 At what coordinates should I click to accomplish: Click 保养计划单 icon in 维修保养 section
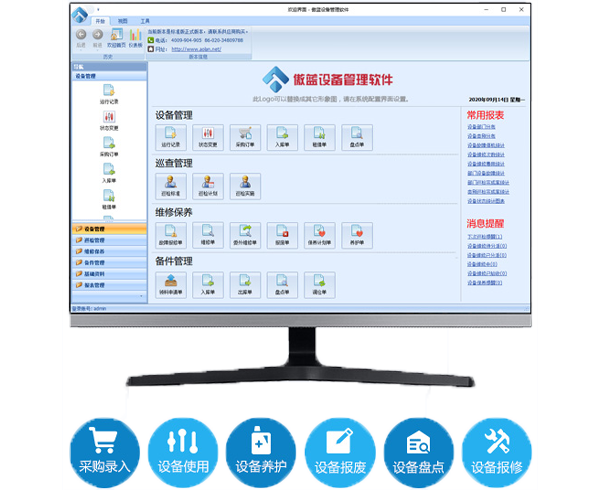pyautogui.click(x=319, y=235)
